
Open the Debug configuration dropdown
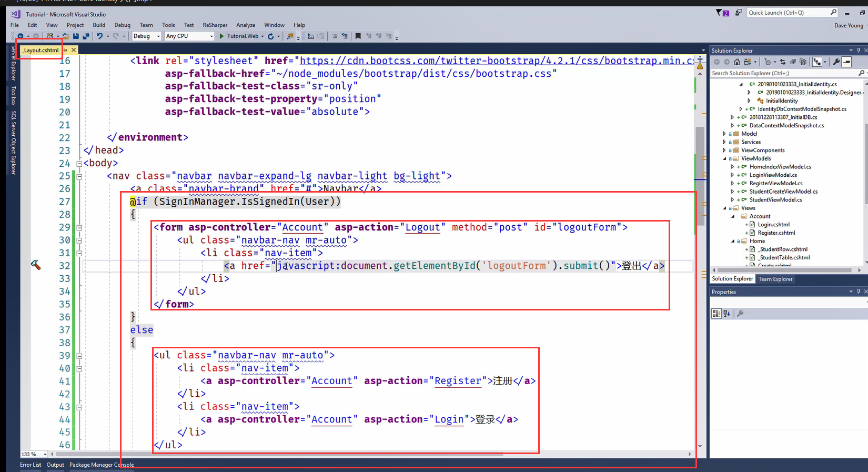point(146,36)
